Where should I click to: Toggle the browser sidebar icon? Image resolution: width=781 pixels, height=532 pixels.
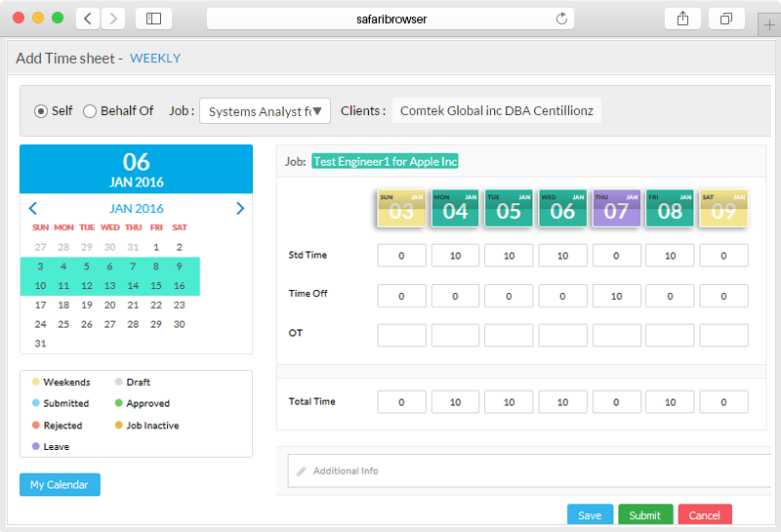click(153, 19)
